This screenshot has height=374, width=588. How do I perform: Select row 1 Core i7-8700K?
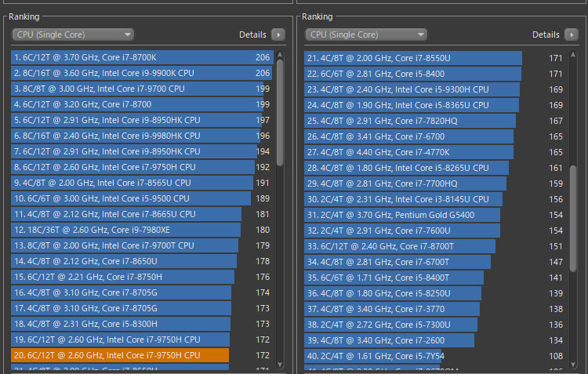[142, 57]
